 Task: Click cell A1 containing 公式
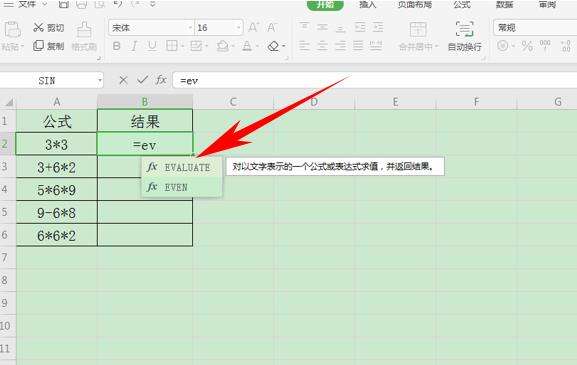pyautogui.click(x=57, y=121)
